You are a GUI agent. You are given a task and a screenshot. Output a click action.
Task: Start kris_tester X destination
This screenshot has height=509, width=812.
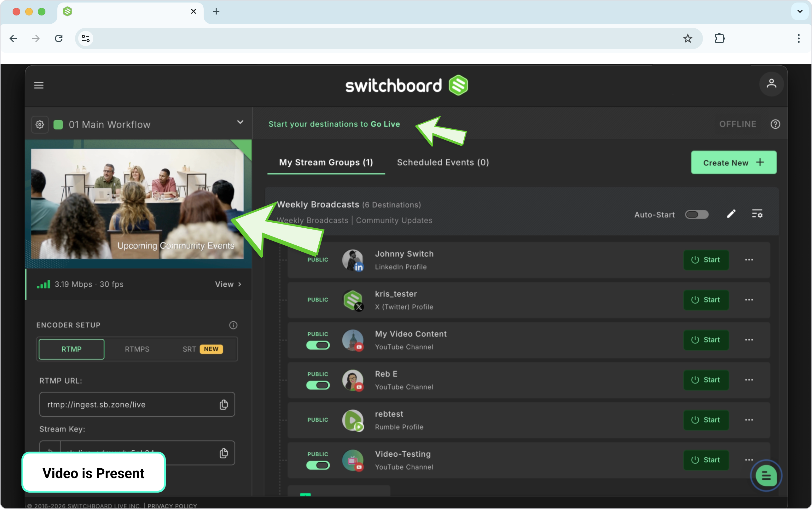coord(706,300)
